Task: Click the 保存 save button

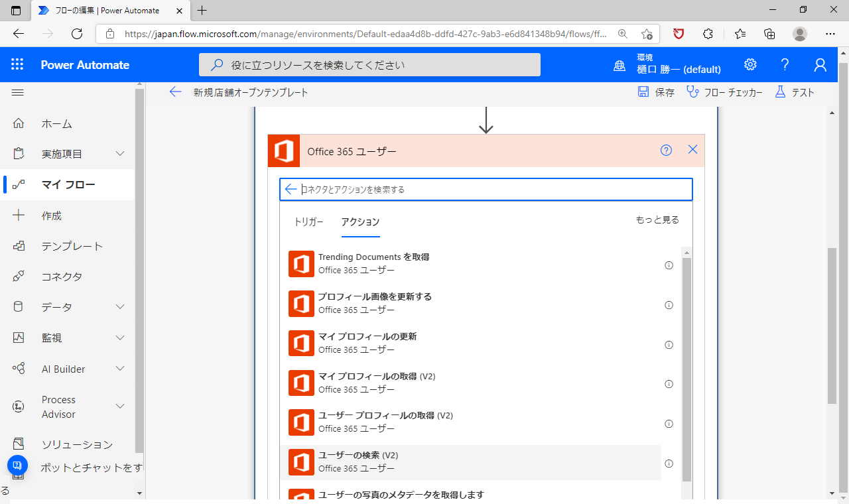Action: (x=656, y=92)
